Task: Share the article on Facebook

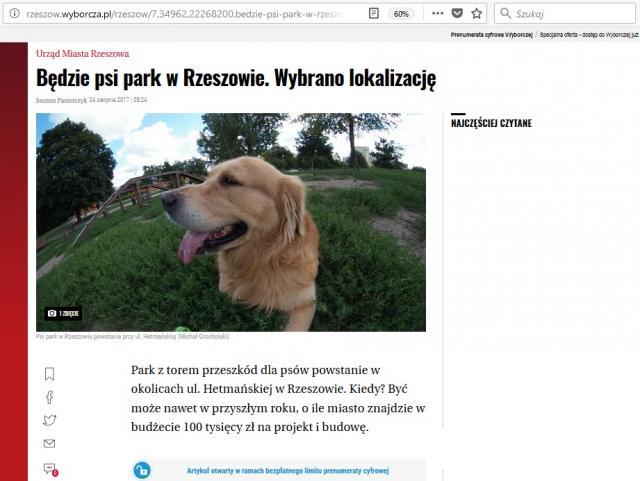Action: click(x=50, y=397)
